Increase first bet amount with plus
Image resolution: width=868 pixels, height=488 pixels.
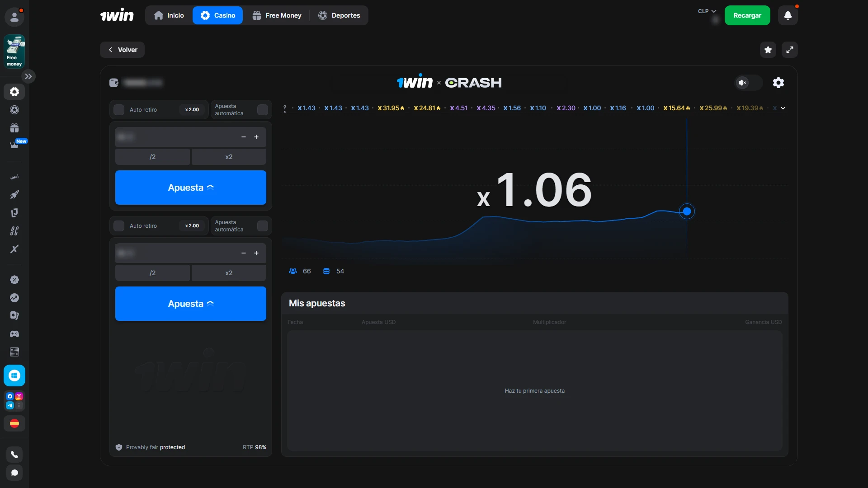[256, 137]
